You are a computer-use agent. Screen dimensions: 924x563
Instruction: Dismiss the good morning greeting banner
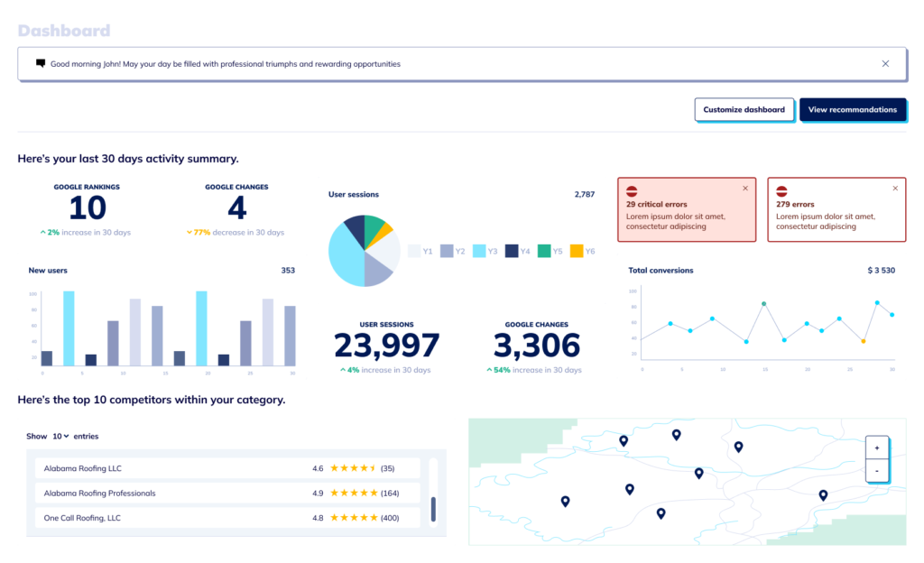885,64
